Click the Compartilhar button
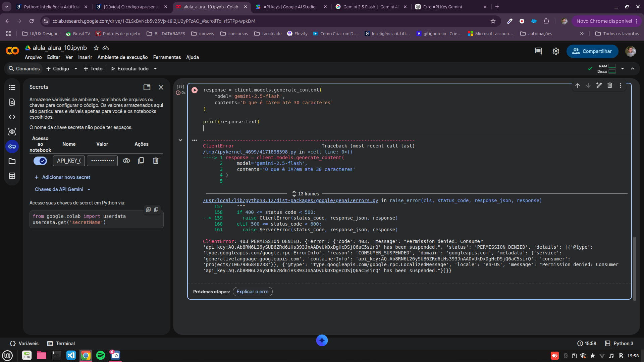644x362 pixels. [x=592, y=51]
